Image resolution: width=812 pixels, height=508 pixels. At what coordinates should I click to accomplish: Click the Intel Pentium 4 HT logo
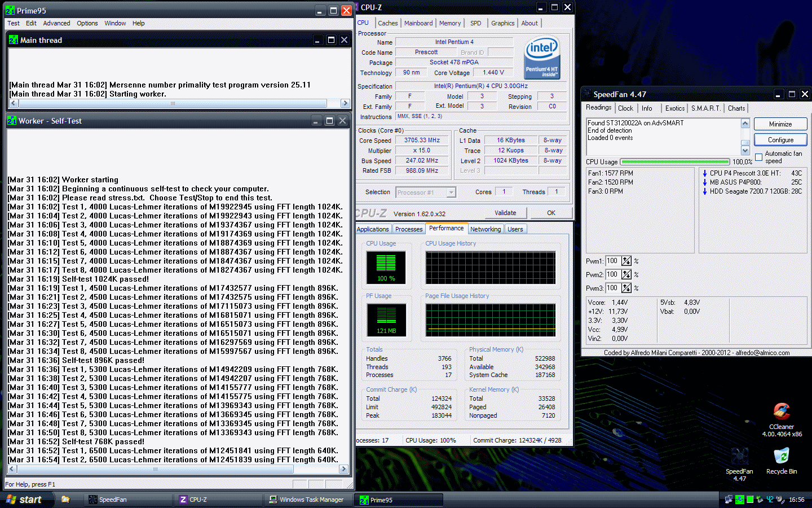click(542, 58)
